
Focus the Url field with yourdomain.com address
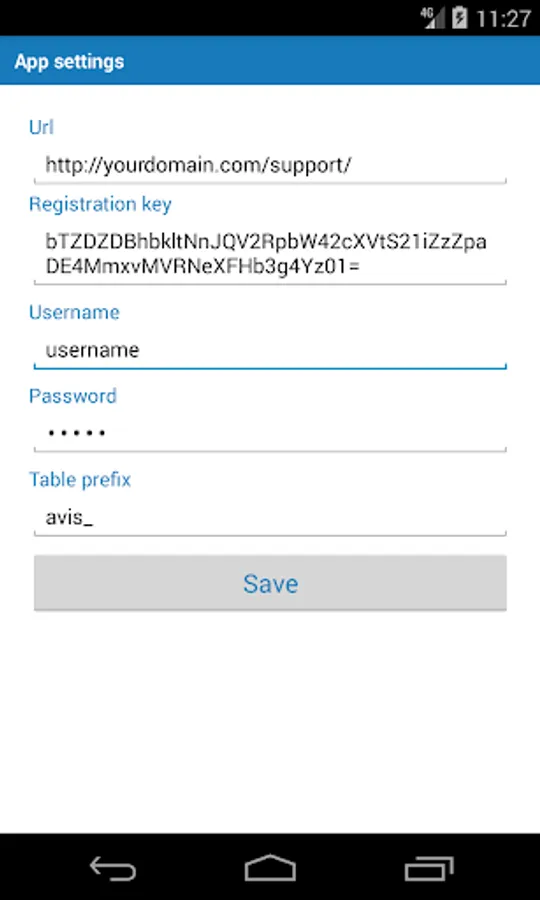click(x=270, y=165)
